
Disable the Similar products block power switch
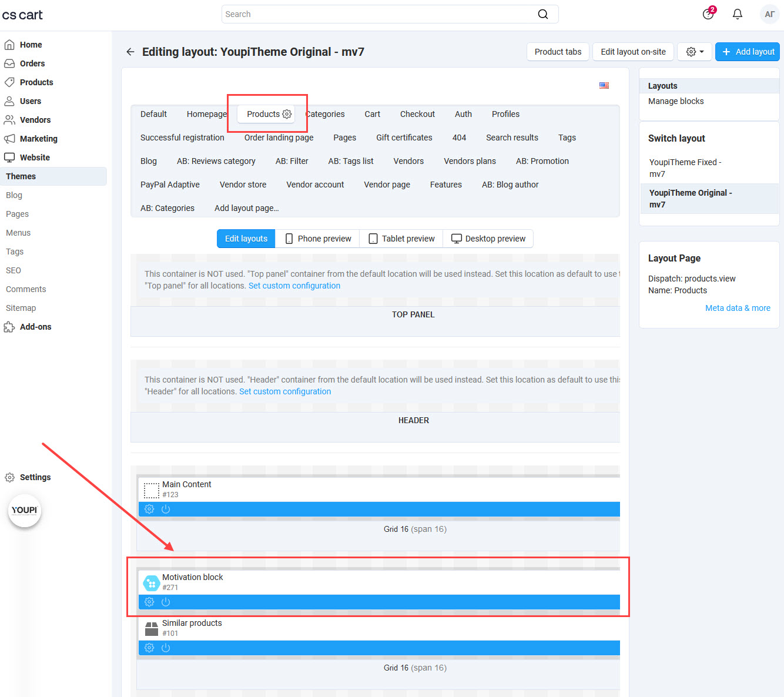coord(166,648)
